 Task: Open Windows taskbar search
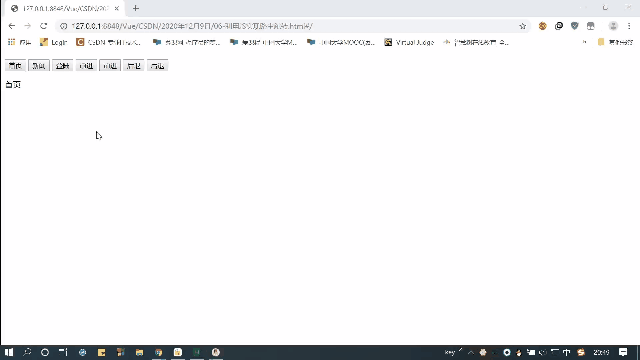pos(27,352)
